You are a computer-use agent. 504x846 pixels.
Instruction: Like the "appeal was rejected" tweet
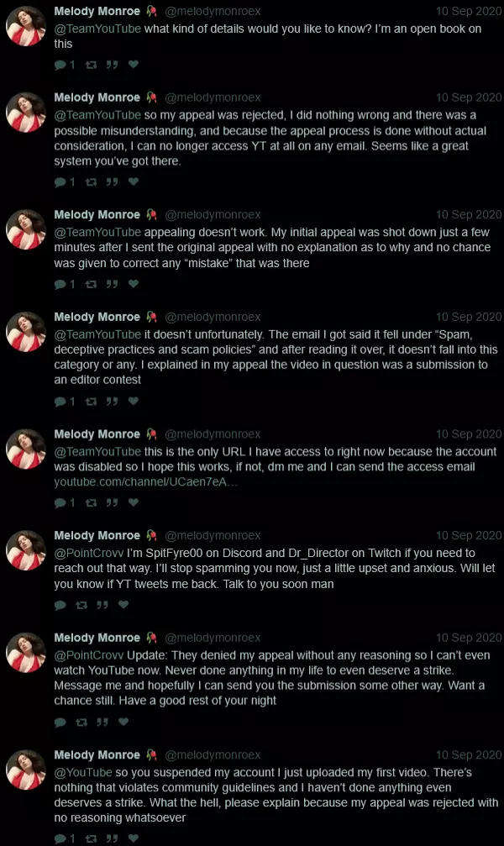(x=134, y=182)
